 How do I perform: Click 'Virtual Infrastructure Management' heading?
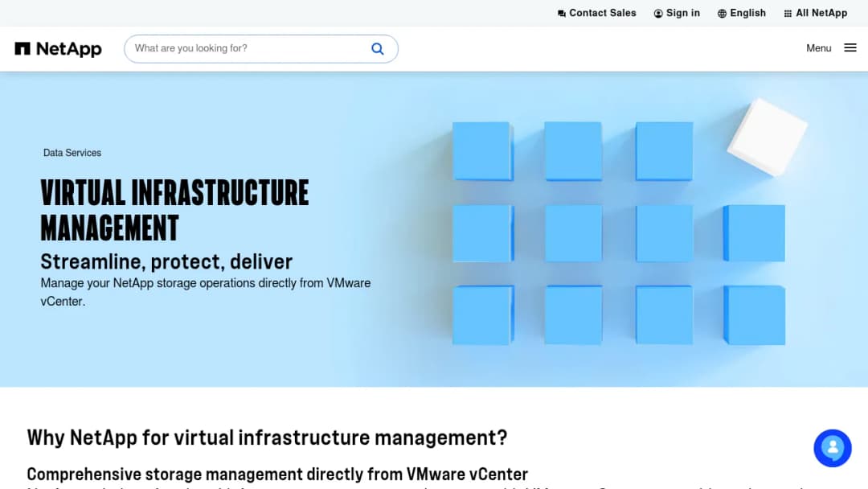174,211
